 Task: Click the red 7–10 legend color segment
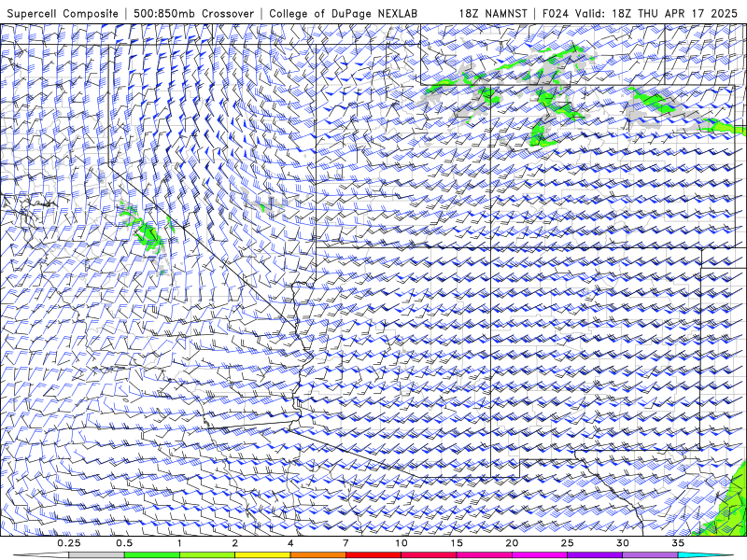(x=373, y=555)
